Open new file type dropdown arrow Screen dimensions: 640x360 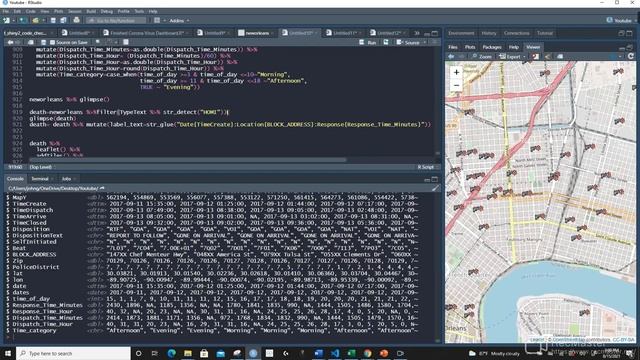point(13,20)
